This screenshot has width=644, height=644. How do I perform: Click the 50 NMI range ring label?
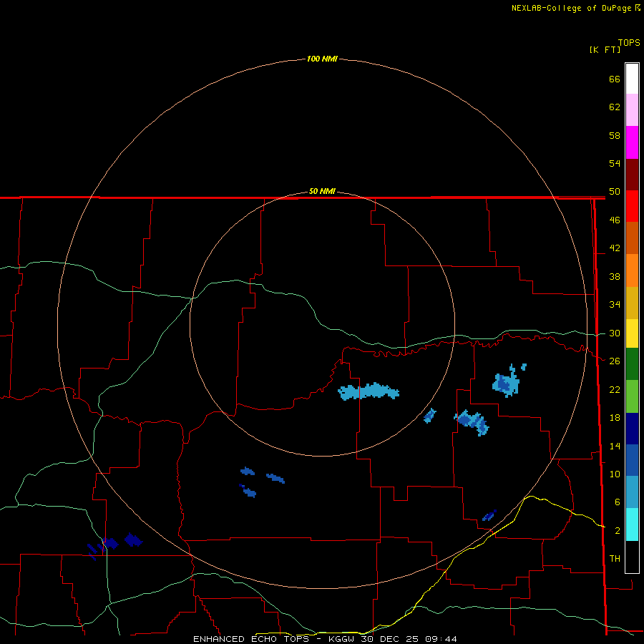[x=322, y=191]
